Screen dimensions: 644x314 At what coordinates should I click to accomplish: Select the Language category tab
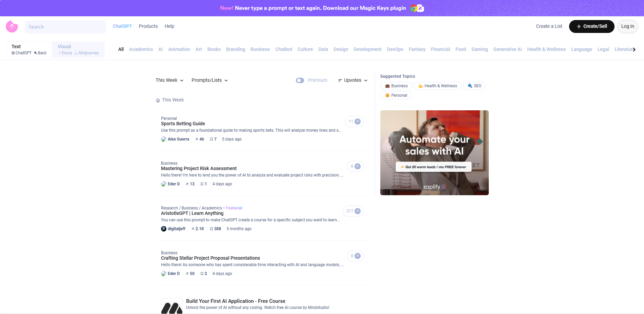click(581, 49)
